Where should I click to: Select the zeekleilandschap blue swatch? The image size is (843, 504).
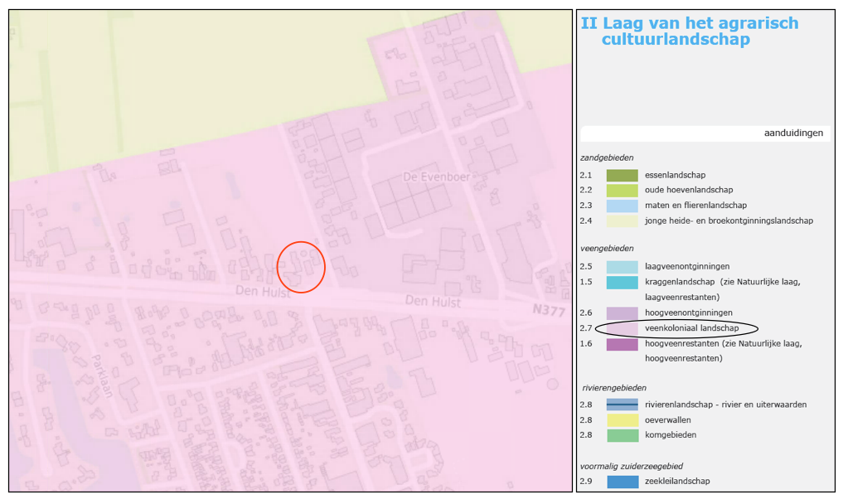[x=622, y=481]
